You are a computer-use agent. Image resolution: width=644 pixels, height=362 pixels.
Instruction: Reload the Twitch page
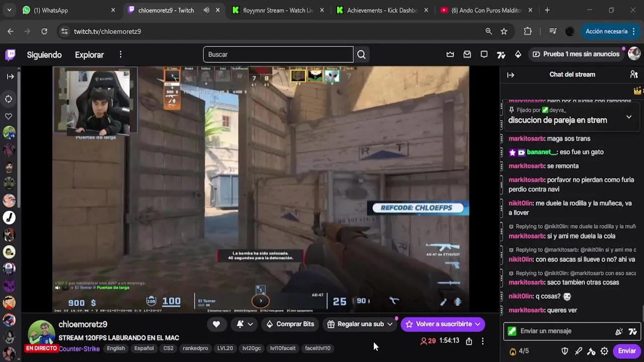coord(44,31)
